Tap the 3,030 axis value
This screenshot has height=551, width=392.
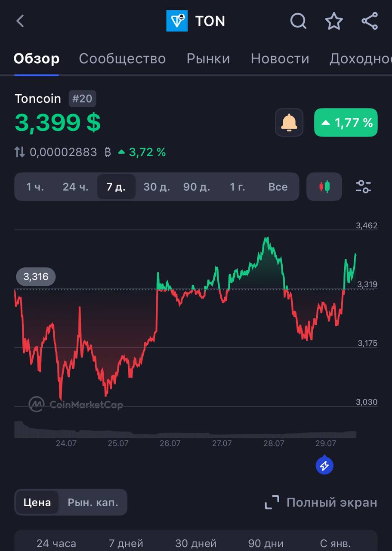pyautogui.click(x=367, y=402)
